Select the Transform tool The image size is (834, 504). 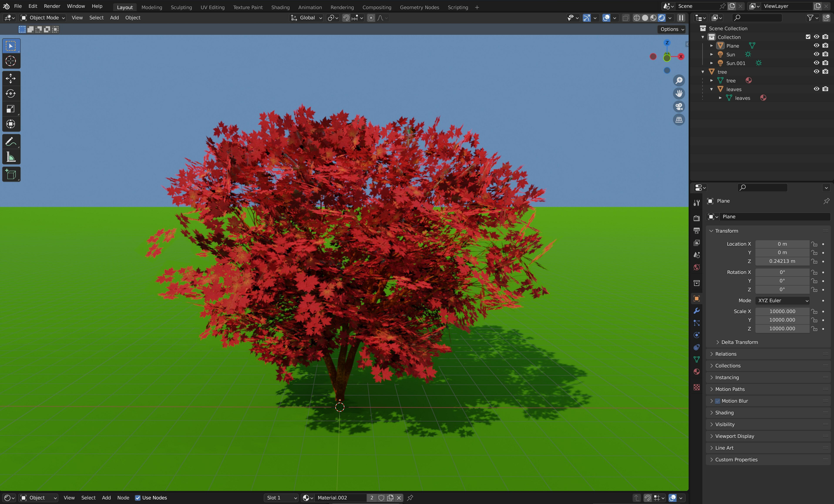pos(11,124)
